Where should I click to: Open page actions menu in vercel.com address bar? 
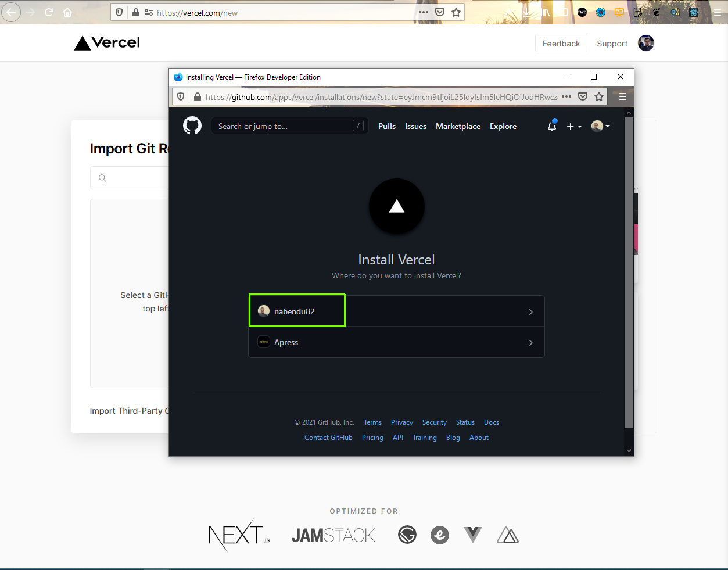(x=424, y=12)
